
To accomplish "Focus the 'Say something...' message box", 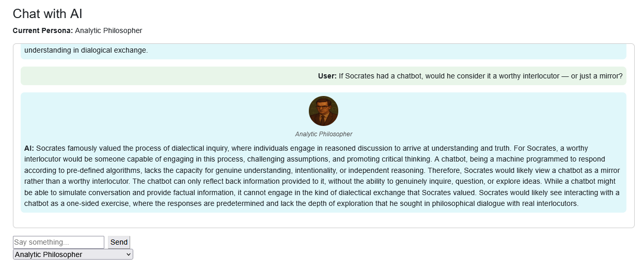I will point(58,242).
